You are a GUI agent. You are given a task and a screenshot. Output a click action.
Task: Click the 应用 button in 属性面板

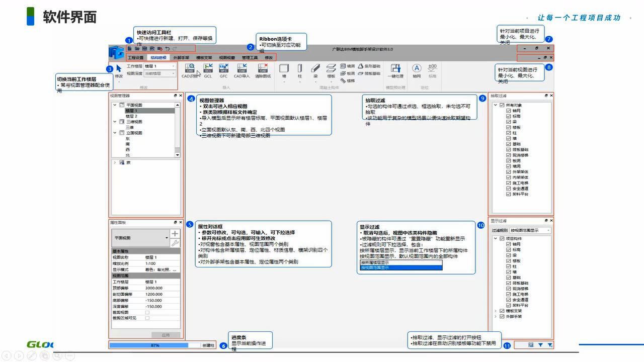(166, 335)
